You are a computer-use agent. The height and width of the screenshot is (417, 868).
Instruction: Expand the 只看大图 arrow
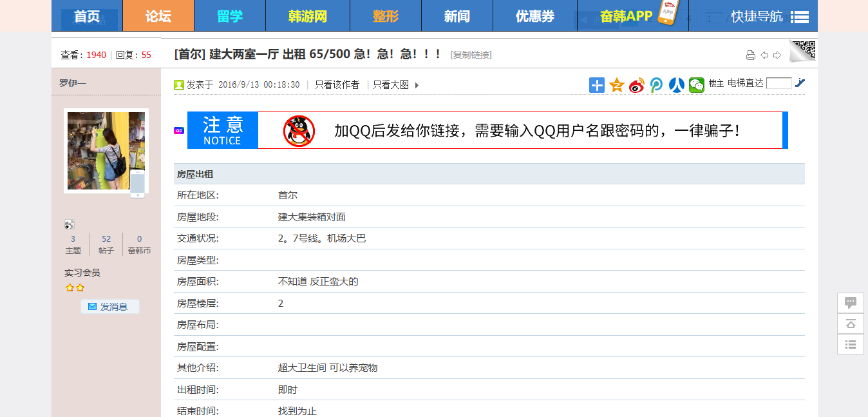coord(417,85)
